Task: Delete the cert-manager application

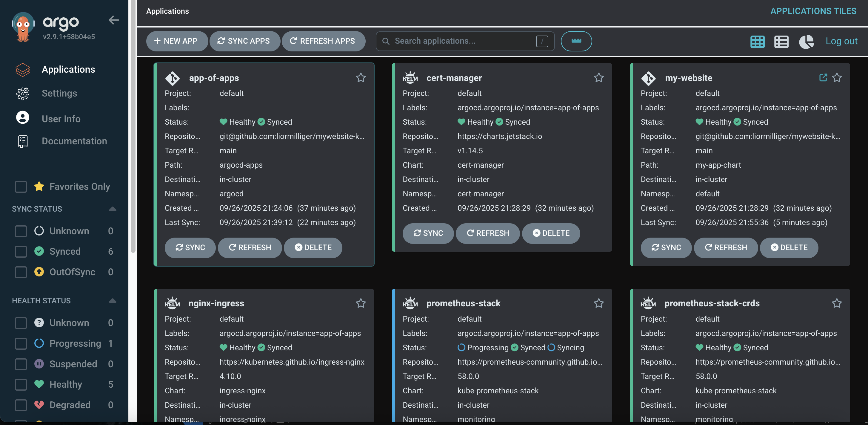Action: pyautogui.click(x=551, y=233)
